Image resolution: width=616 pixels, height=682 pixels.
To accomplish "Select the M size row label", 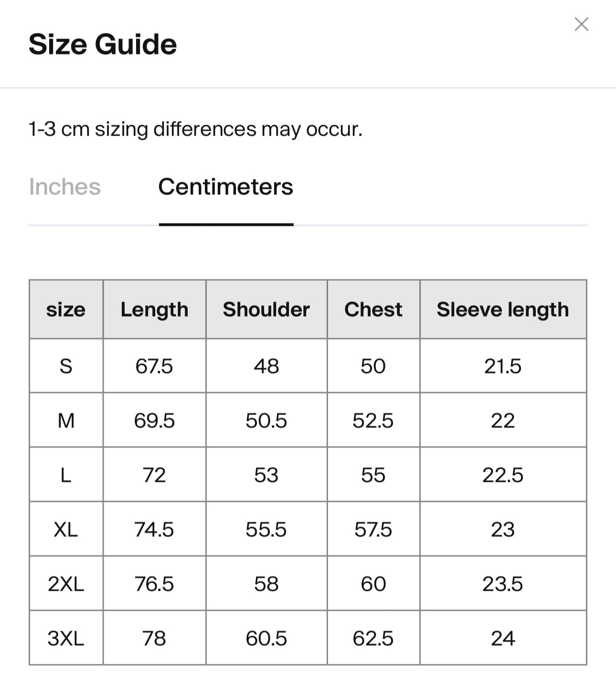I will tap(66, 421).
